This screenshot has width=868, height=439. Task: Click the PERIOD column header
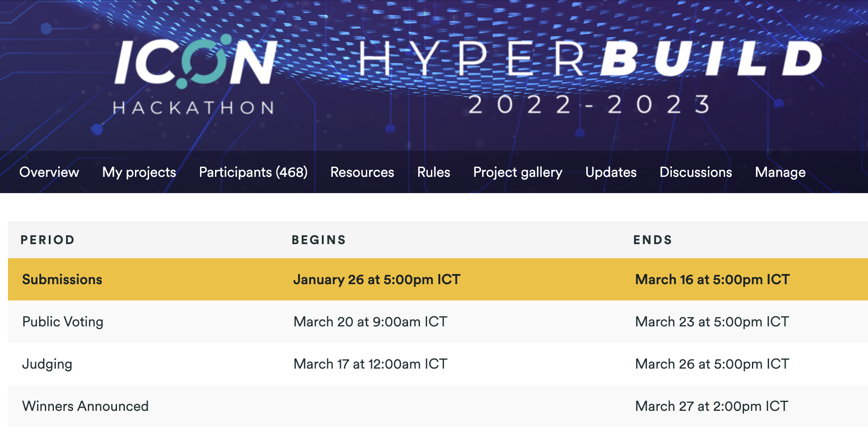click(x=47, y=240)
